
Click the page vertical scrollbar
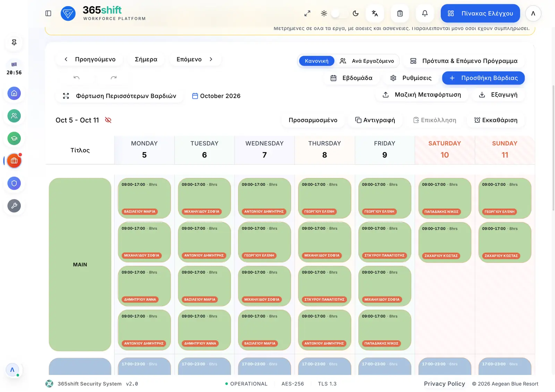tap(553, 147)
